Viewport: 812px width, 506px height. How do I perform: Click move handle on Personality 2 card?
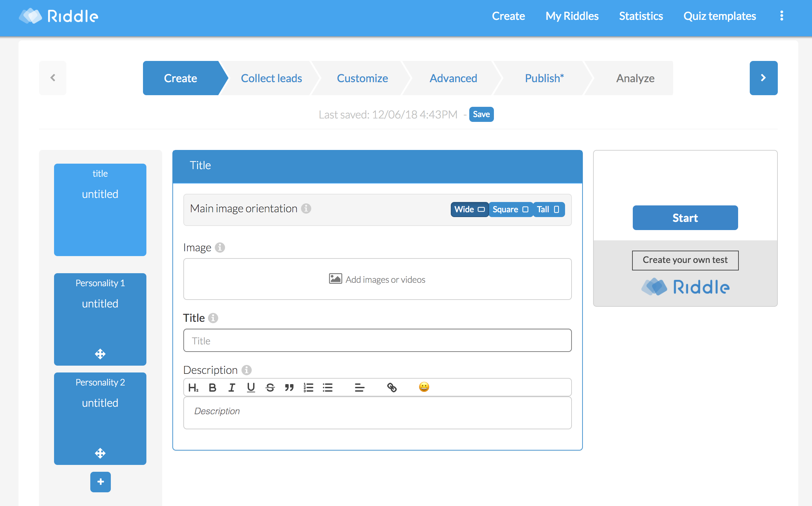click(100, 453)
